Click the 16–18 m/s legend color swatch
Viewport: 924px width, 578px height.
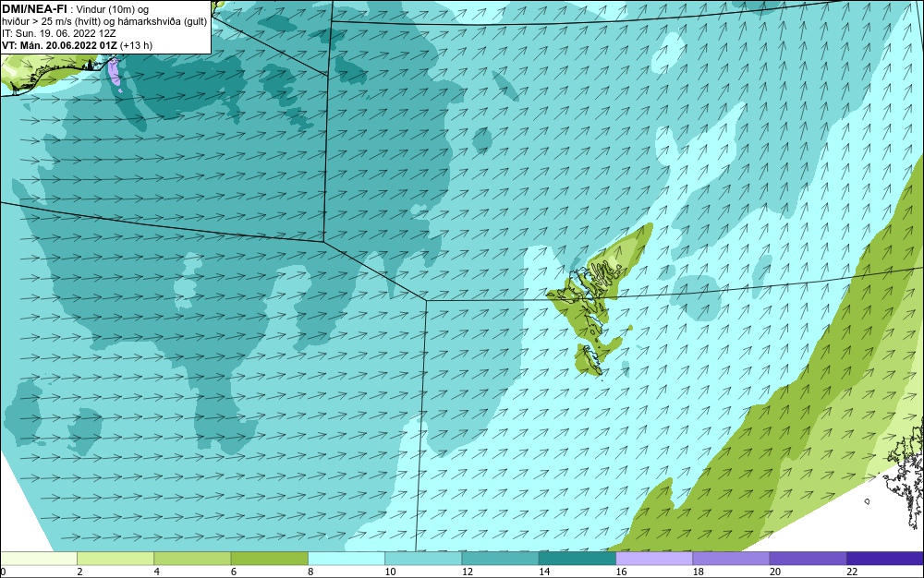coord(654,559)
